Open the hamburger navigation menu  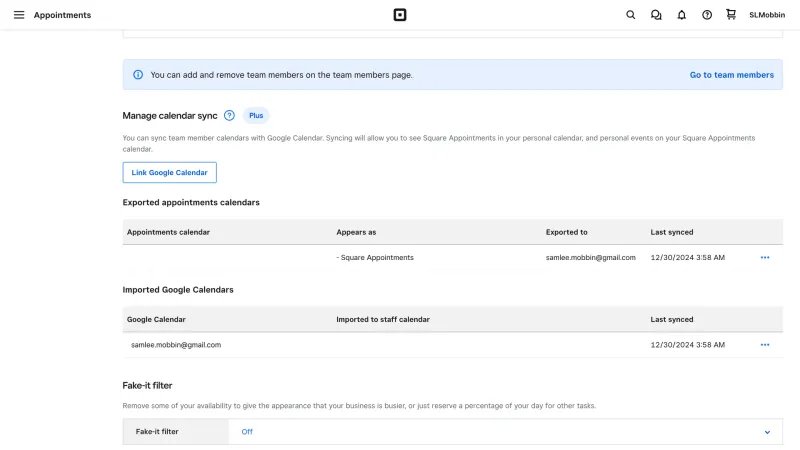point(19,15)
